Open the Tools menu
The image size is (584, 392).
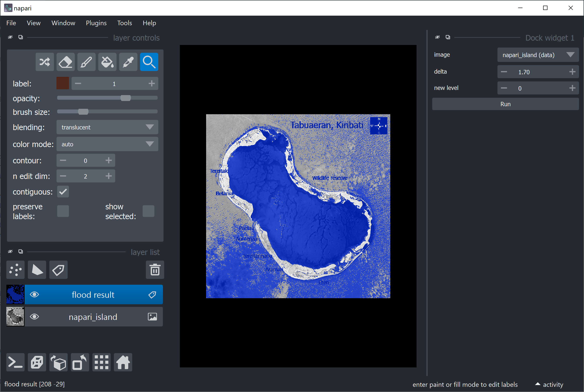click(x=125, y=23)
